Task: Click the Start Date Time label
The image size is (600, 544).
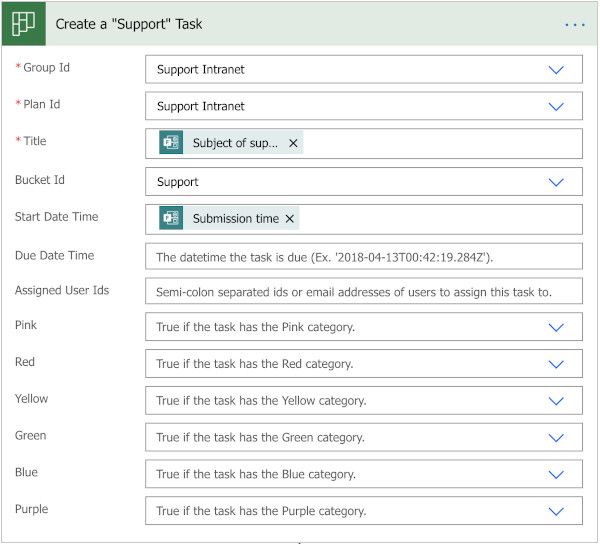Action: 57,217
